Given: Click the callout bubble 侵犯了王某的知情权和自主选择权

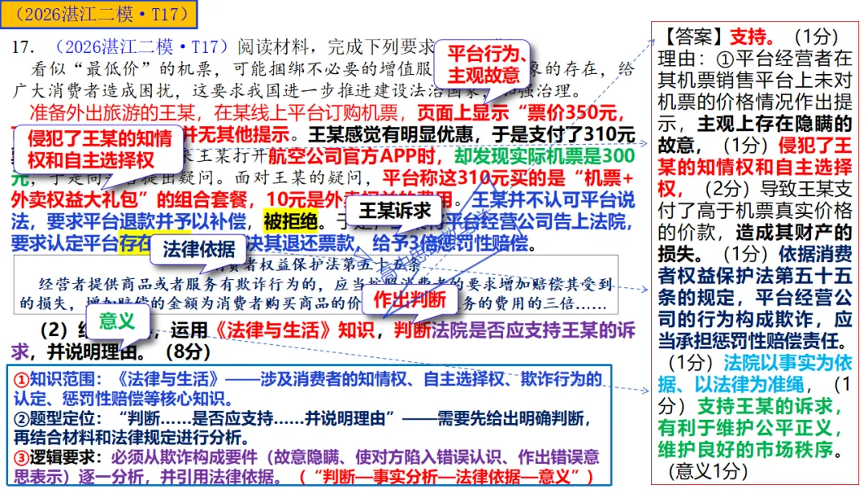Looking at the screenshot, I should click(99, 149).
